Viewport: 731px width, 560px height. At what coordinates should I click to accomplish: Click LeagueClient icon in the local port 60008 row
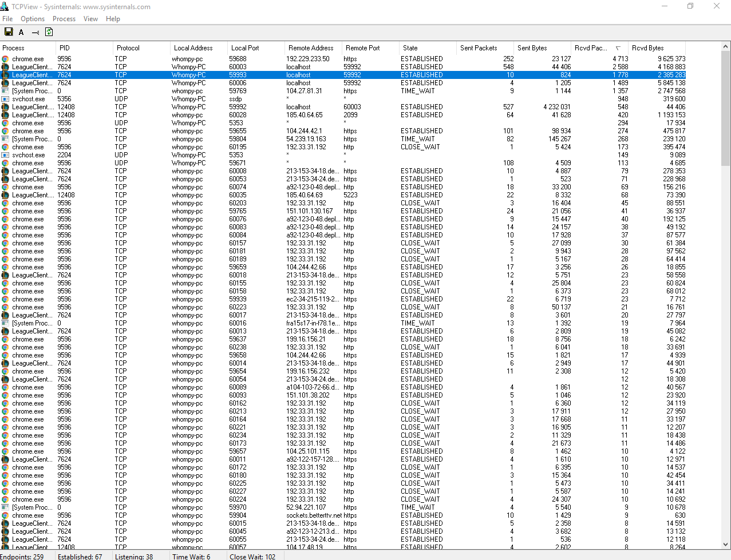click(x=5, y=171)
